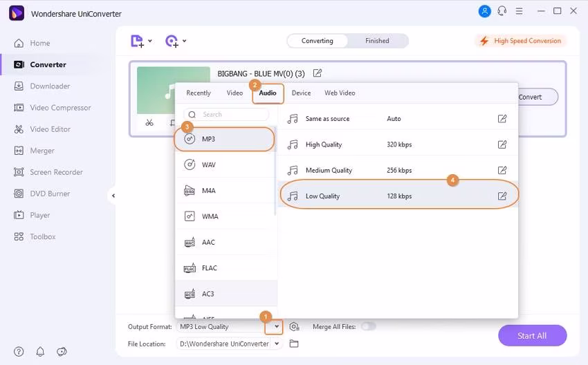Edit the Low Quality preset
The height and width of the screenshot is (365, 588).
(502, 196)
